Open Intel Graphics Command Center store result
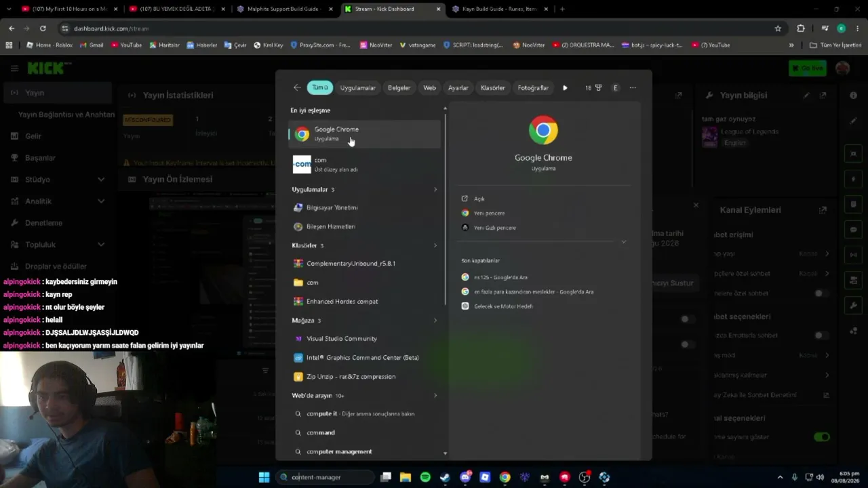The image size is (868, 488). [365, 357]
